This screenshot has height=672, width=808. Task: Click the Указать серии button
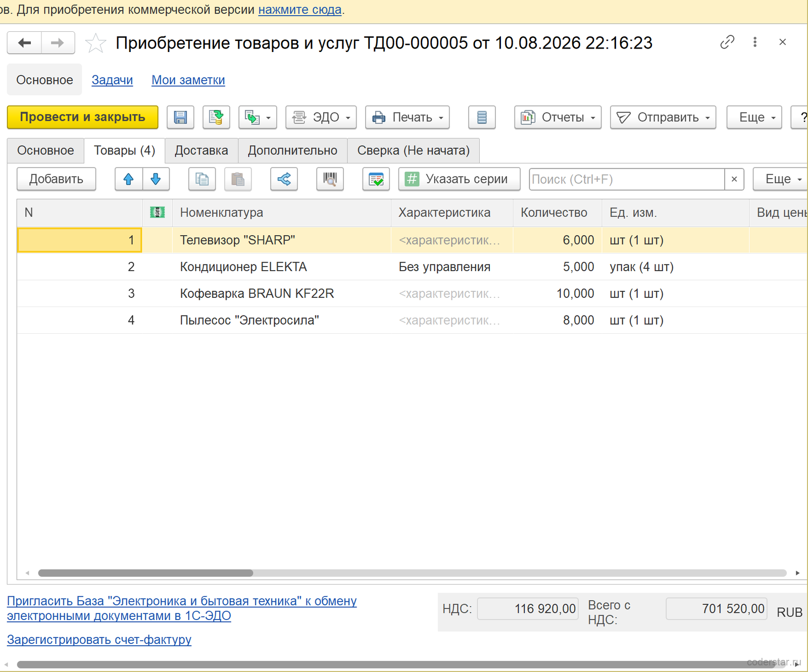point(459,179)
